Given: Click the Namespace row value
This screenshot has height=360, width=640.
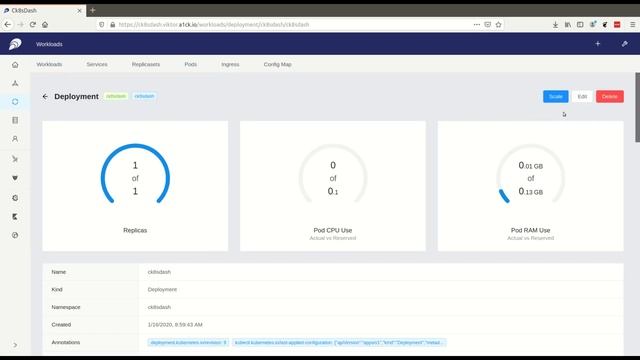Looking at the screenshot, I should pos(159,307).
